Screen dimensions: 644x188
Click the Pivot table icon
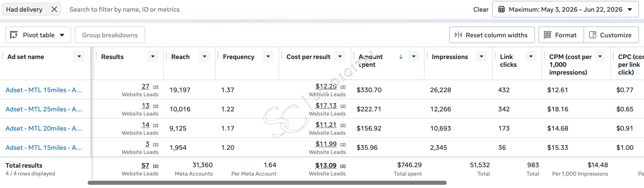(14, 35)
